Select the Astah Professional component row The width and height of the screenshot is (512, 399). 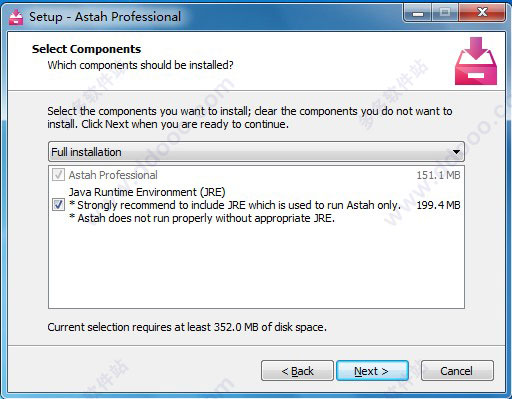click(x=256, y=175)
